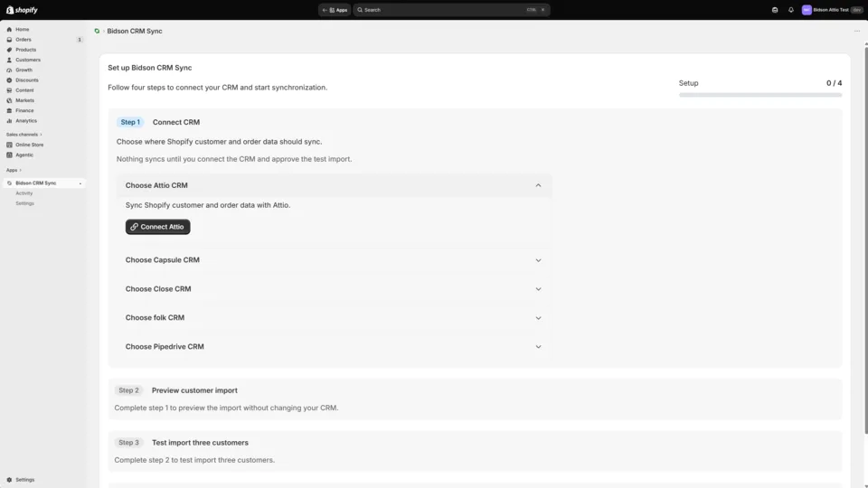Collapse the Choose Attio CRM section
Viewport: 868px width, 488px height.
coord(538,185)
